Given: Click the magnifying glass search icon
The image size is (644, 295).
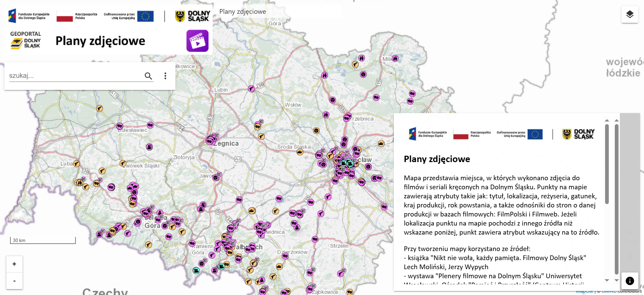Looking at the screenshot, I should [148, 76].
